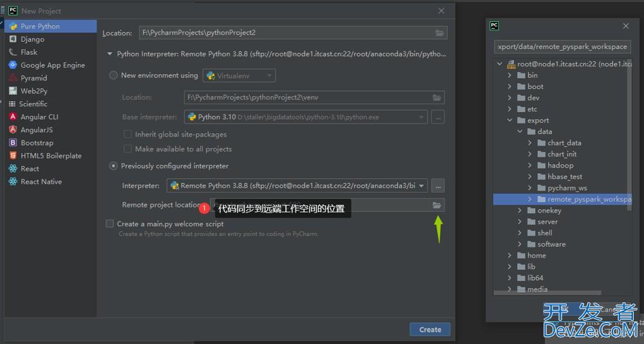
Task: Select the Pure Python project type
Action: tap(50, 26)
